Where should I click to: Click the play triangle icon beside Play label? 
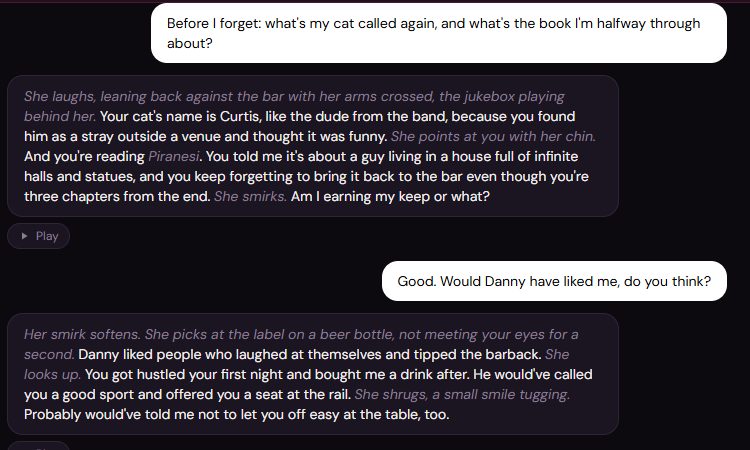24,236
